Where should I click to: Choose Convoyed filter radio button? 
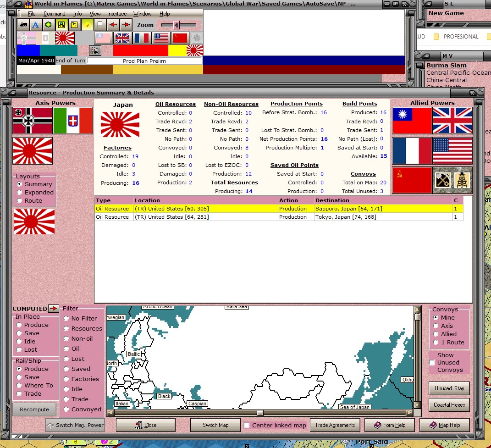point(66,409)
